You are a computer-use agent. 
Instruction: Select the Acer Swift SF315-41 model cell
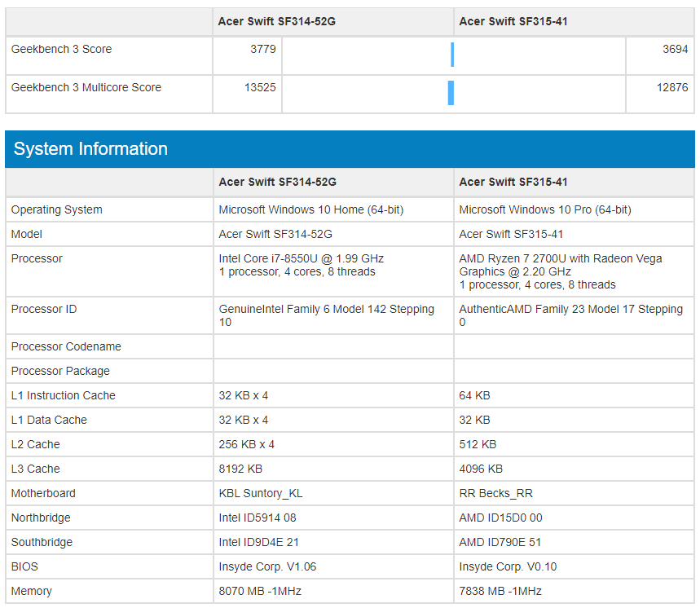tap(575, 235)
